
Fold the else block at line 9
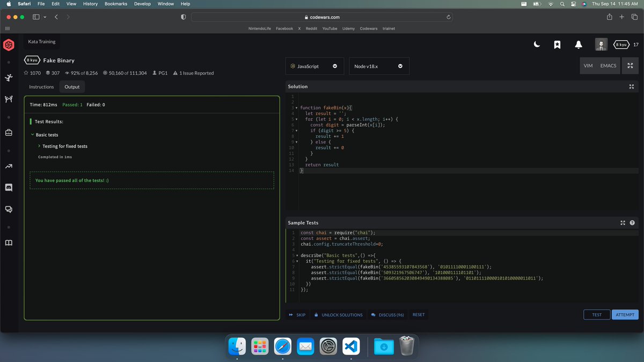[297, 142]
